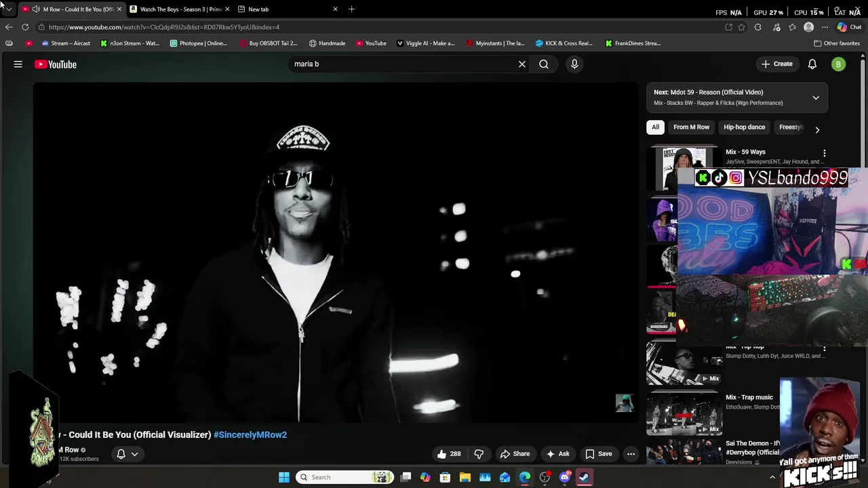Like the video with 288 likes
Image resolution: width=868 pixels, height=488 pixels.
click(449, 454)
